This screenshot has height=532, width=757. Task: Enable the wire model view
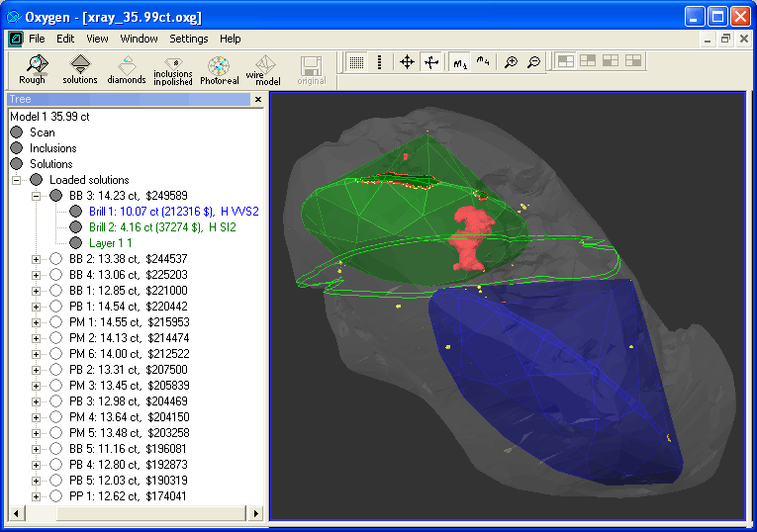(x=263, y=68)
